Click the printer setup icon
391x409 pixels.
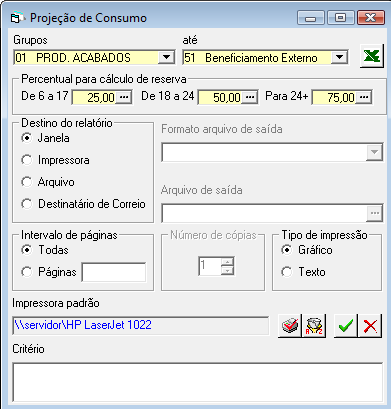click(x=290, y=326)
